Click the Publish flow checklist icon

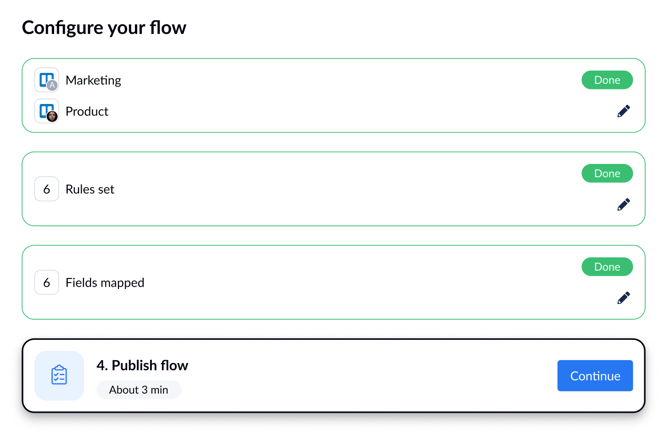point(59,376)
